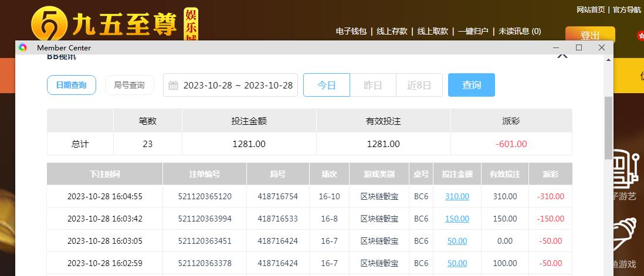Open bet details for amount 310.00

pos(457,196)
